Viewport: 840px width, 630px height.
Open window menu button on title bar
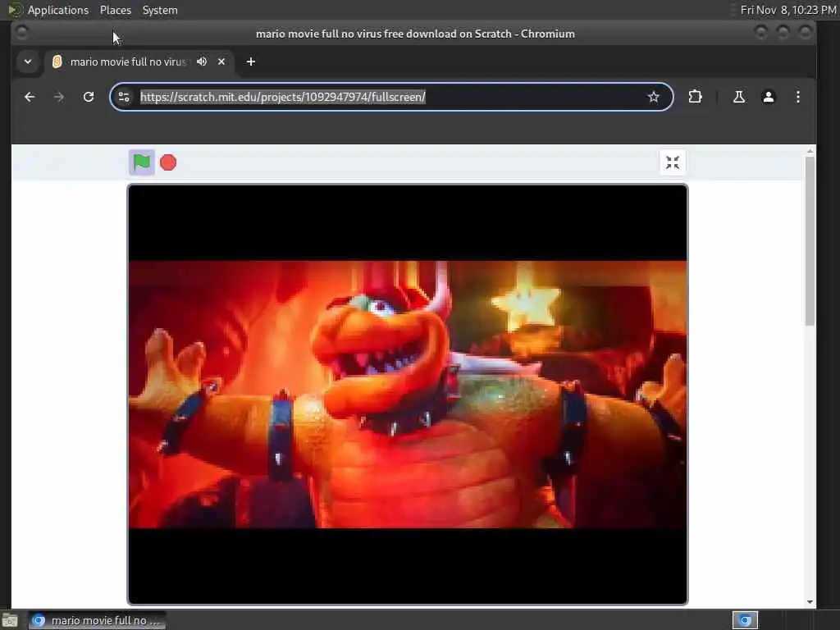21,33
